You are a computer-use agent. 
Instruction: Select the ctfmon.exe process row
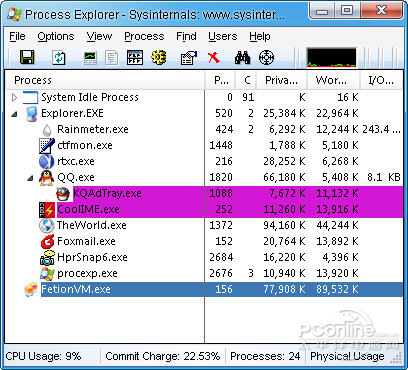(x=204, y=145)
